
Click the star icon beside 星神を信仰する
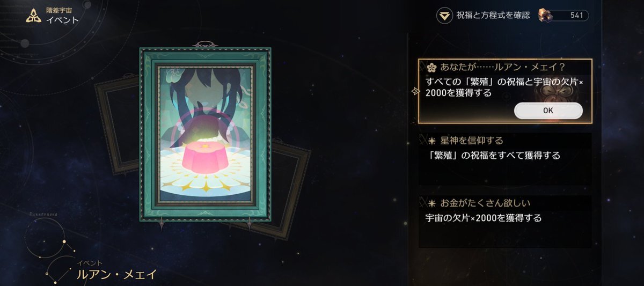pos(432,141)
